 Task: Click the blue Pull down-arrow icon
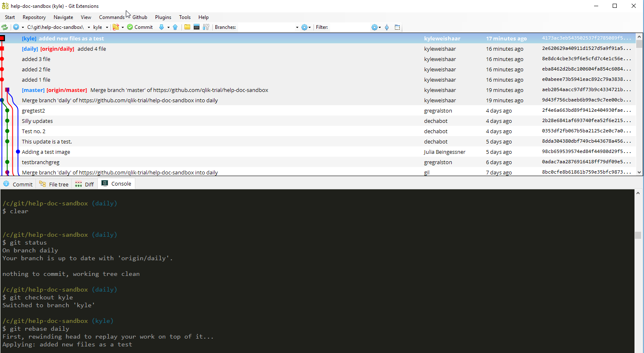[x=162, y=27]
